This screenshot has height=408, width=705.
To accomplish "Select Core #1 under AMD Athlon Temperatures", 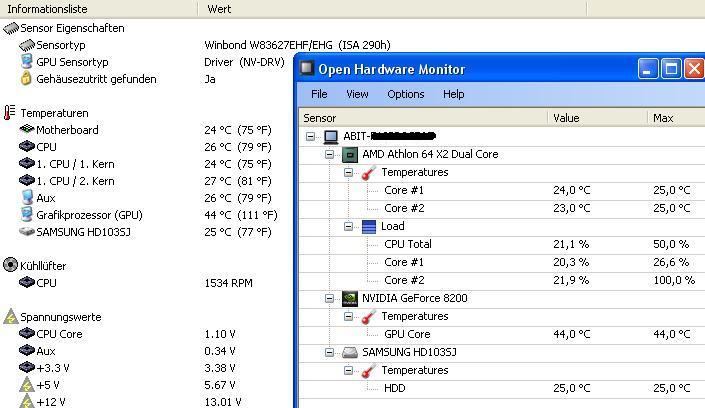I will [x=502, y=190].
